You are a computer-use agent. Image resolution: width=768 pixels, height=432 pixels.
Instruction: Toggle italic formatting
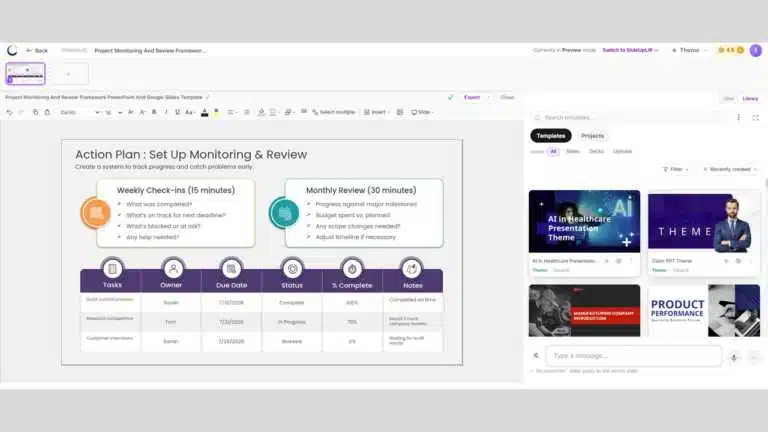pos(166,112)
